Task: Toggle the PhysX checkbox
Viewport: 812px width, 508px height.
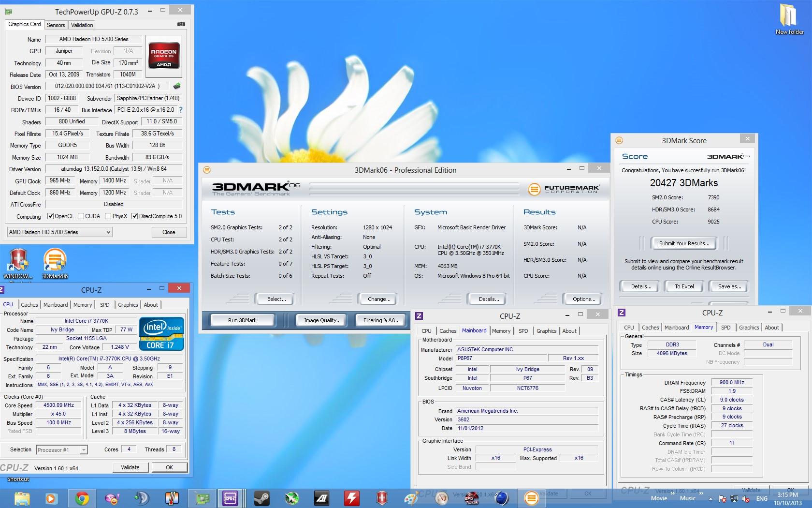Action: pos(108,216)
